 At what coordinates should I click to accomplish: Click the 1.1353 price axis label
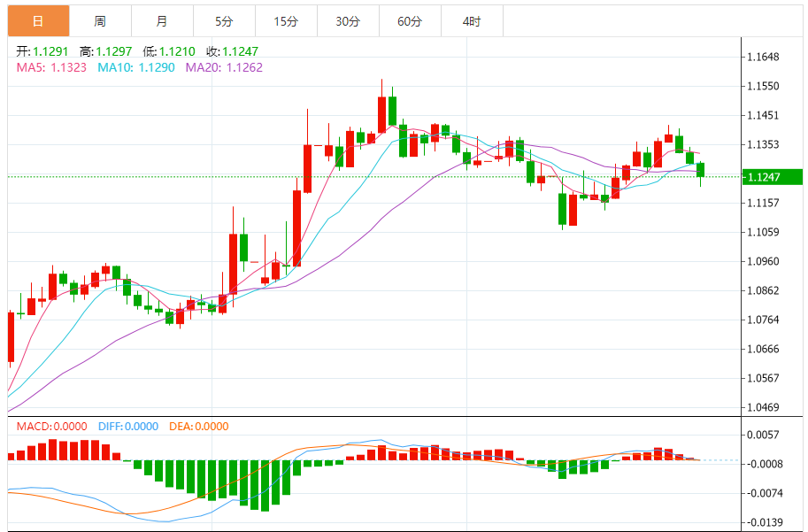pyautogui.click(x=763, y=144)
